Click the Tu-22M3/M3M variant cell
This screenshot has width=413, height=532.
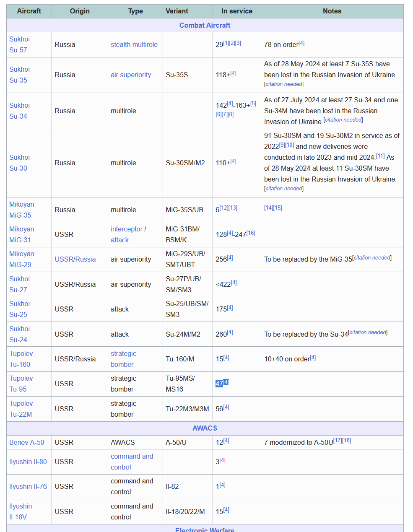tap(187, 409)
